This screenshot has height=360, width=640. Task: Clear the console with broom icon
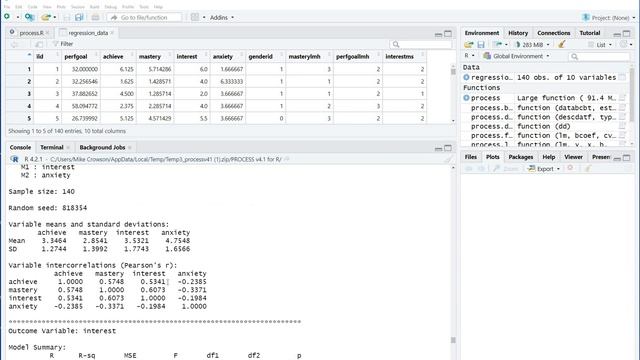point(448,159)
